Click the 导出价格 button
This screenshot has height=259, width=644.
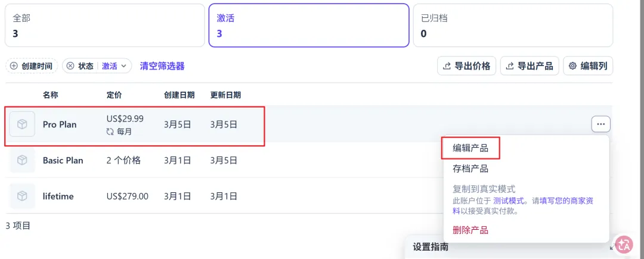[467, 66]
